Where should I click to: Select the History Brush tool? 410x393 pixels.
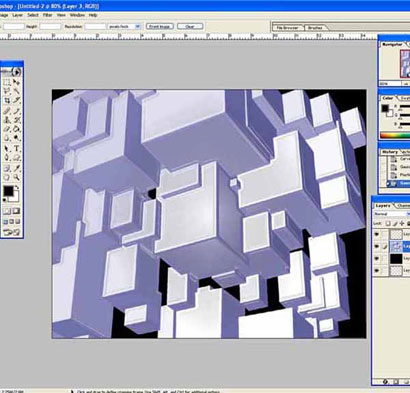coord(16,120)
